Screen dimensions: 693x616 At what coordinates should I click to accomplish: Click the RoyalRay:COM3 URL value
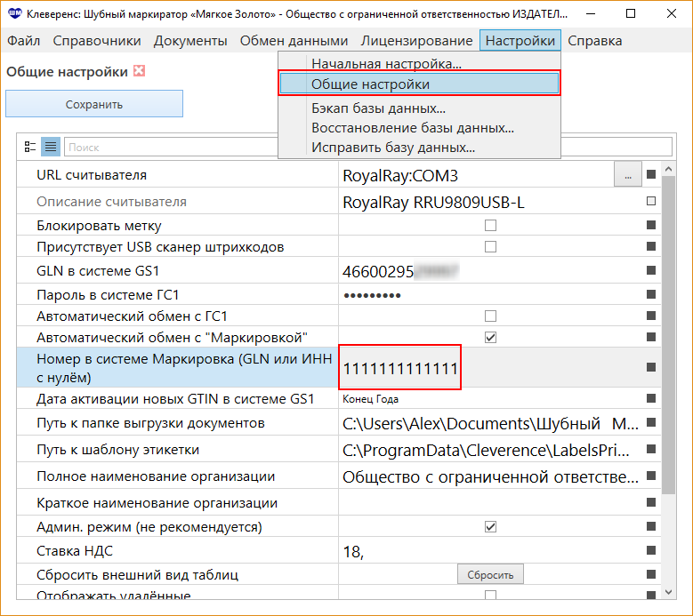tap(477, 175)
